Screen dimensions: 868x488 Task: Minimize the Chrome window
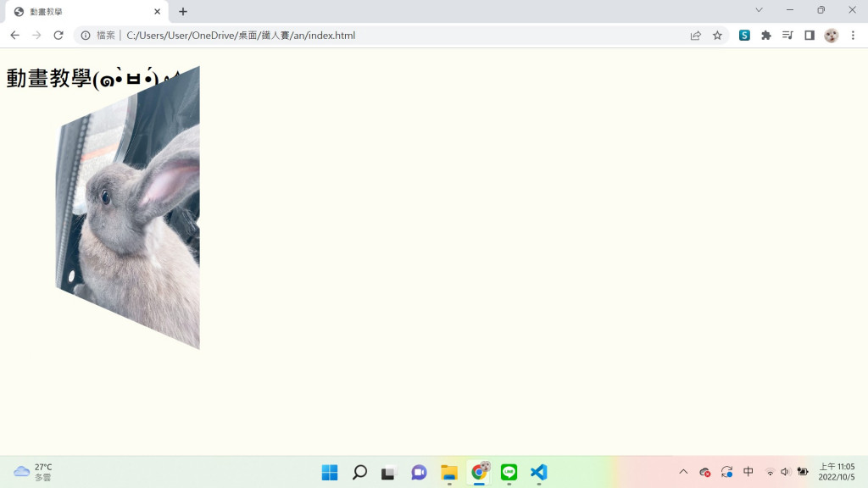coord(790,10)
